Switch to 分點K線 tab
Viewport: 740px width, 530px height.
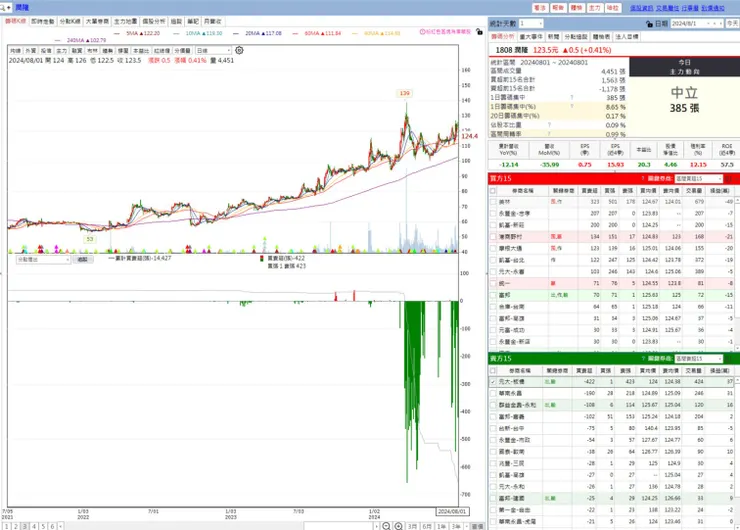(x=70, y=21)
